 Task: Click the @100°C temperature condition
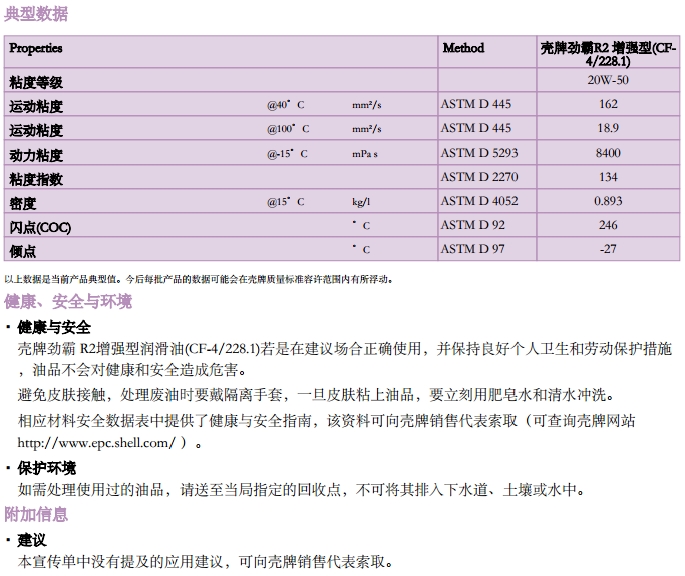pyautogui.click(x=288, y=129)
